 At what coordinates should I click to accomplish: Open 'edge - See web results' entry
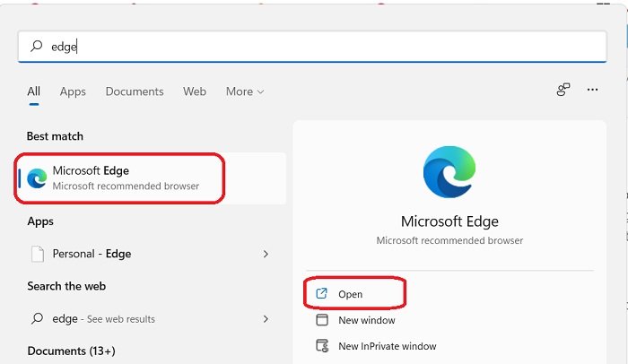click(x=152, y=319)
